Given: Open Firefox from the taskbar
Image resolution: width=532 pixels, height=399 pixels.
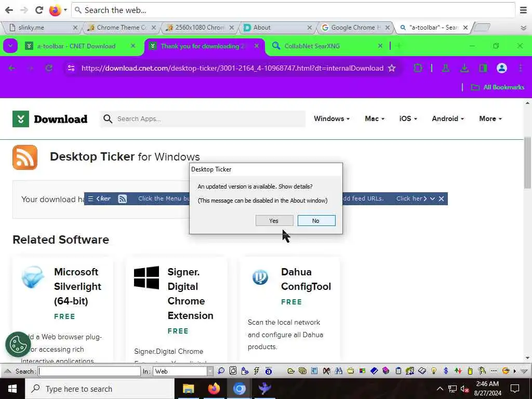Looking at the screenshot, I should (x=214, y=389).
